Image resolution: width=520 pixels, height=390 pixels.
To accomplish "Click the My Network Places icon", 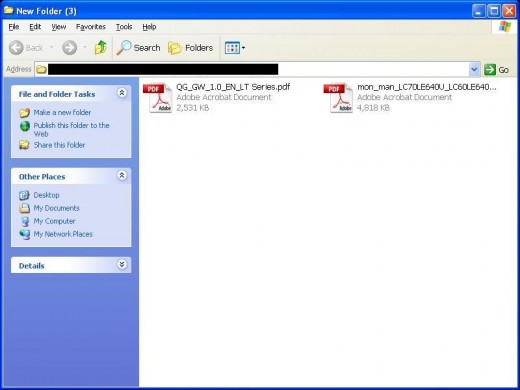I will (24, 235).
